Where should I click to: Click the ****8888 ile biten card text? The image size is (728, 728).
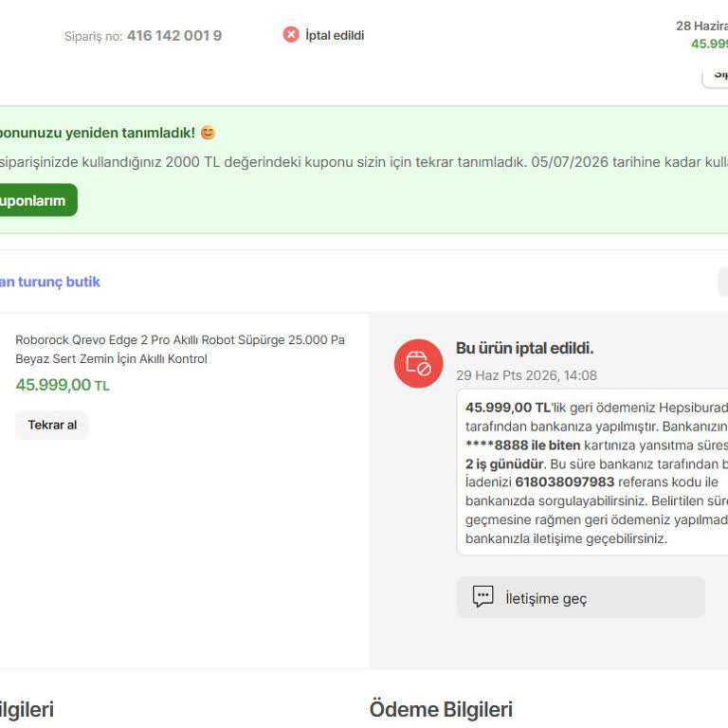523,446
